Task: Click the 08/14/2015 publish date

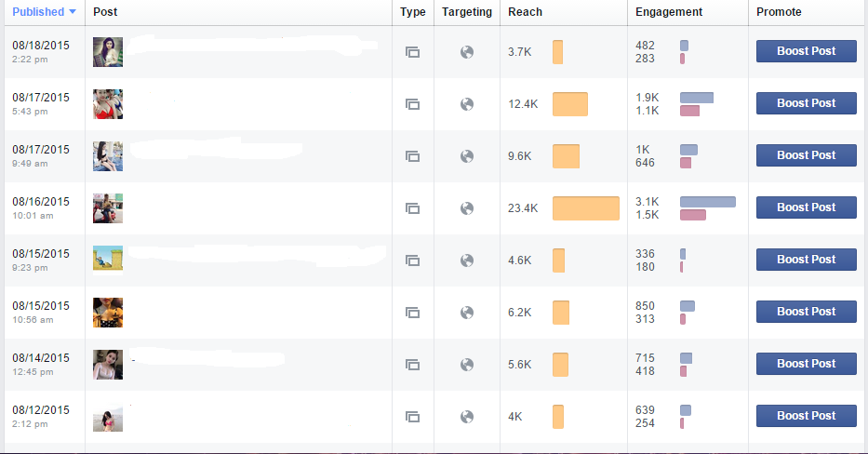Action: pyautogui.click(x=41, y=358)
